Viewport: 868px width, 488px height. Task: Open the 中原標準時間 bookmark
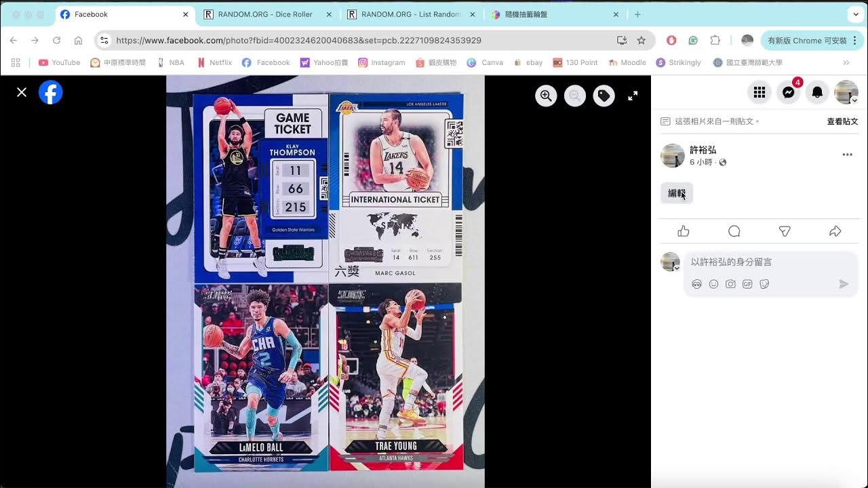(118, 62)
